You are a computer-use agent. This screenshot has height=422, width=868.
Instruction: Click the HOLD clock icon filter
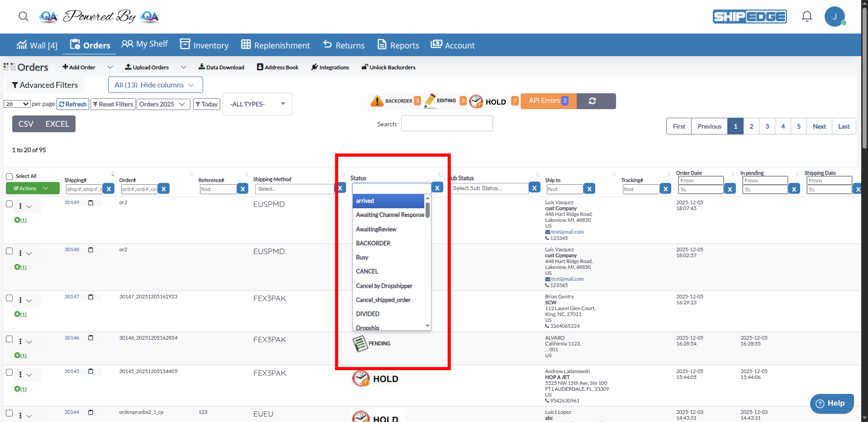pos(476,101)
